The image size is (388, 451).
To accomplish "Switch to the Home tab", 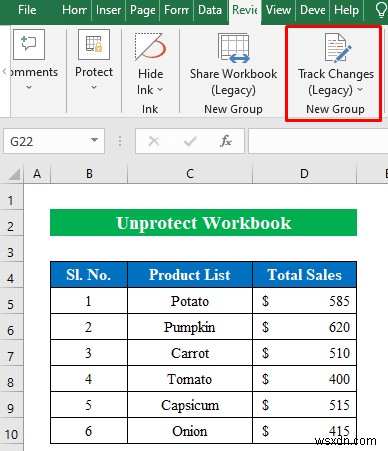I will 74,10.
